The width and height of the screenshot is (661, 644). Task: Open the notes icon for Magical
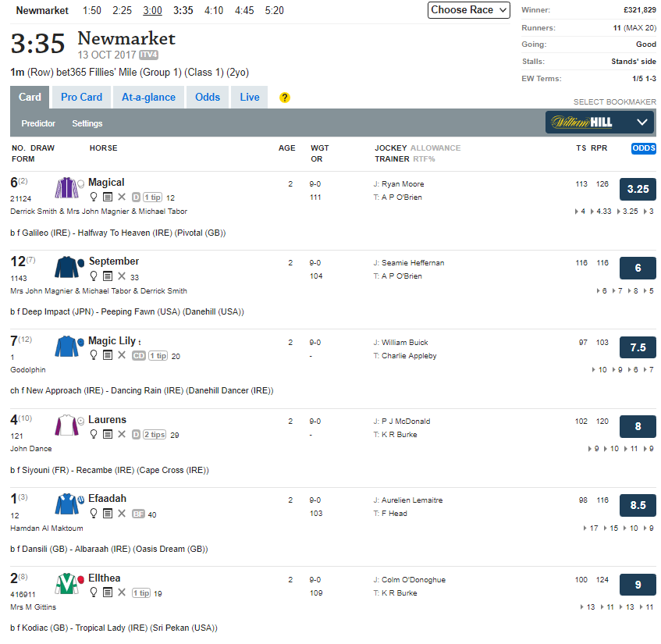(x=108, y=197)
